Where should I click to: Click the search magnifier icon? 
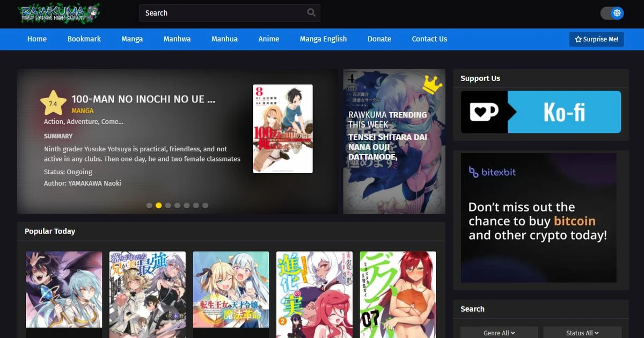click(x=311, y=12)
